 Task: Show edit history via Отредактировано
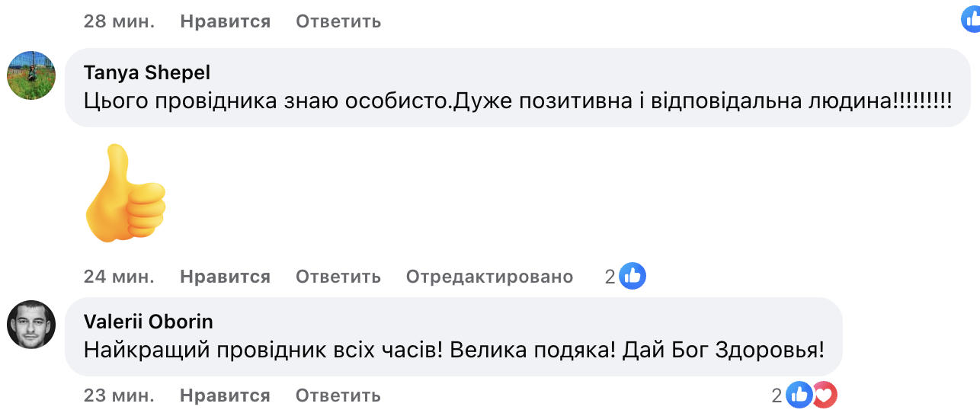coord(489,277)
